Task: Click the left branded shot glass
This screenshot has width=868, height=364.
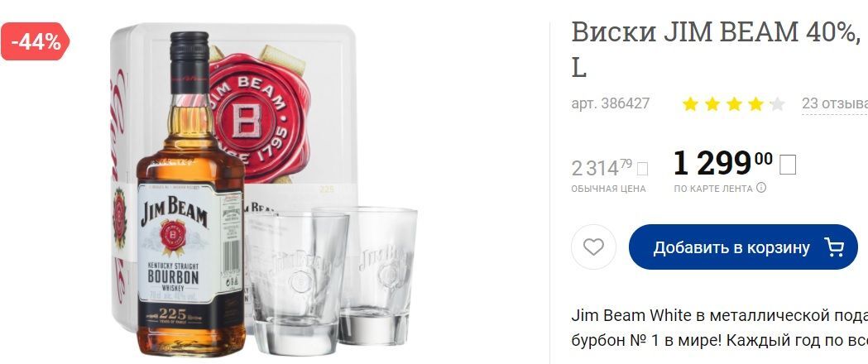Action: tap(297, 283)
